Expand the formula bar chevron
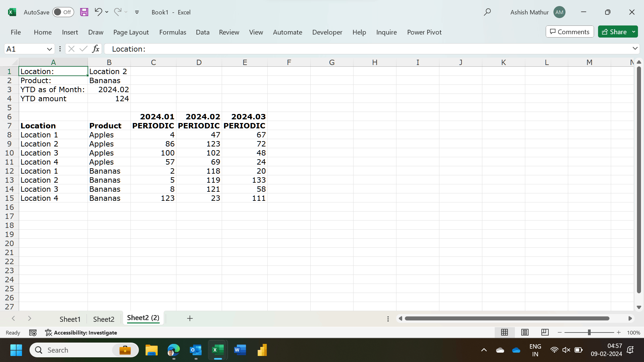This screenshot has height=362, width=644. pos(635,49)
